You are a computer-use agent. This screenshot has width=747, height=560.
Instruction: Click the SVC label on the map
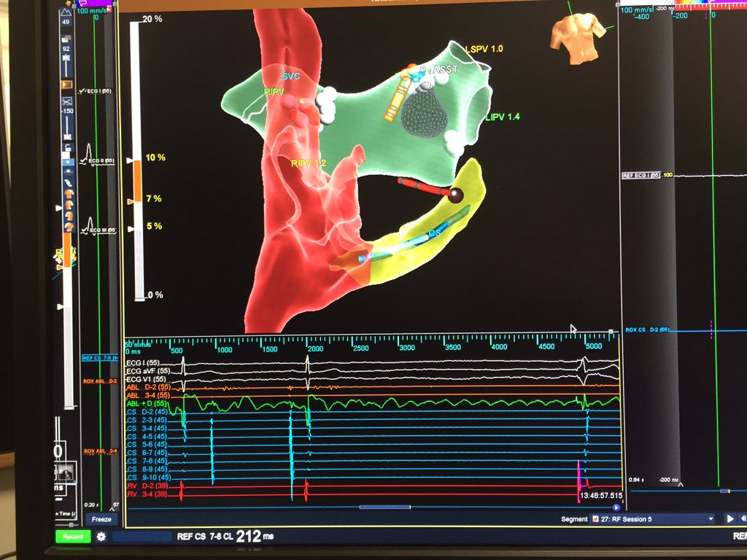coord(290,76)
